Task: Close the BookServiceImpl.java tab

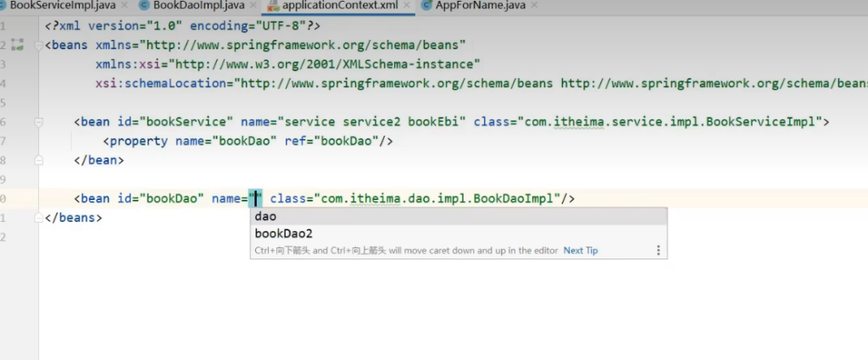Action: [125, 6]
